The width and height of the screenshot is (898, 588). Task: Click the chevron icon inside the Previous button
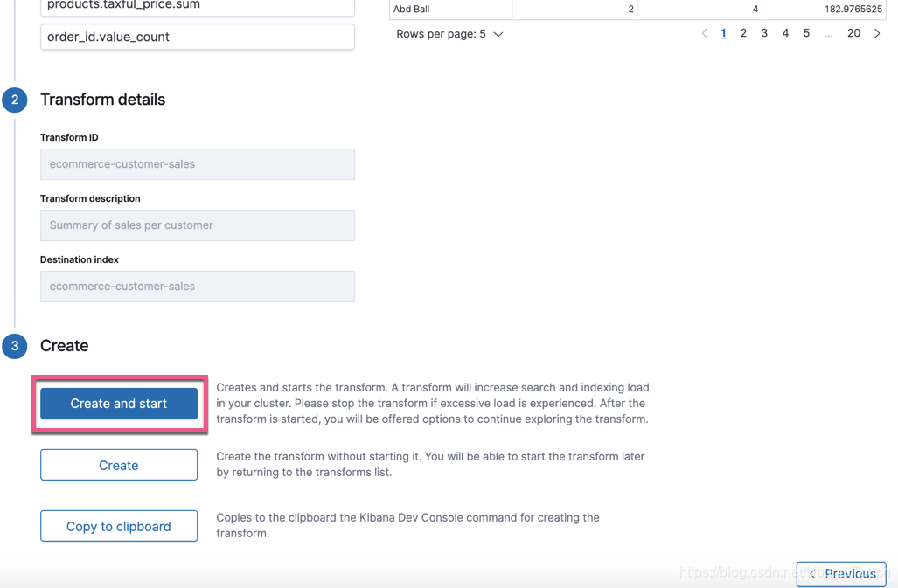click(x=811, y=574)
